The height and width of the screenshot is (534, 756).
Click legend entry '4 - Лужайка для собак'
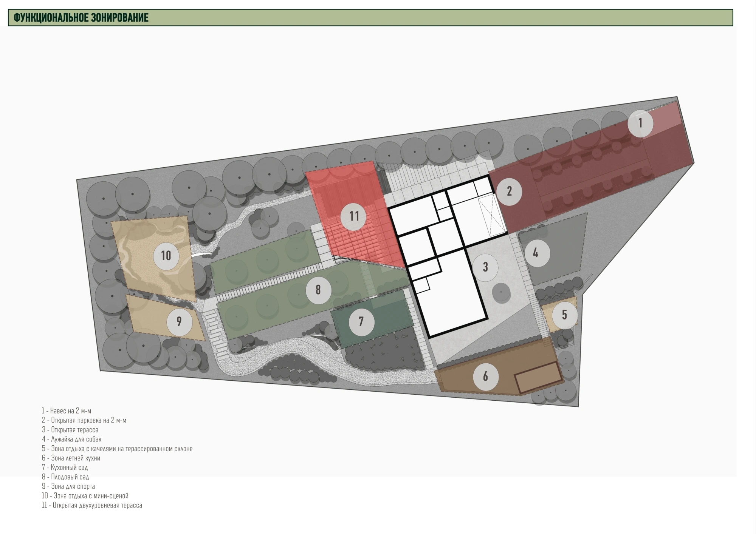72,439
